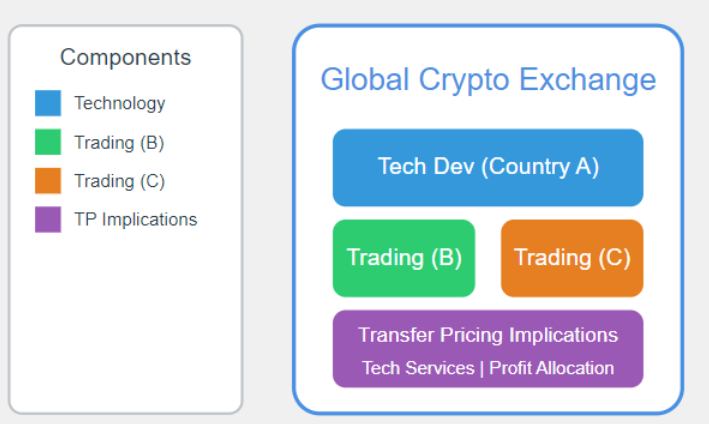This screenshot has height=424, width=709.
Task: Click the Global Crypto Exchange title
Action: 487,80
